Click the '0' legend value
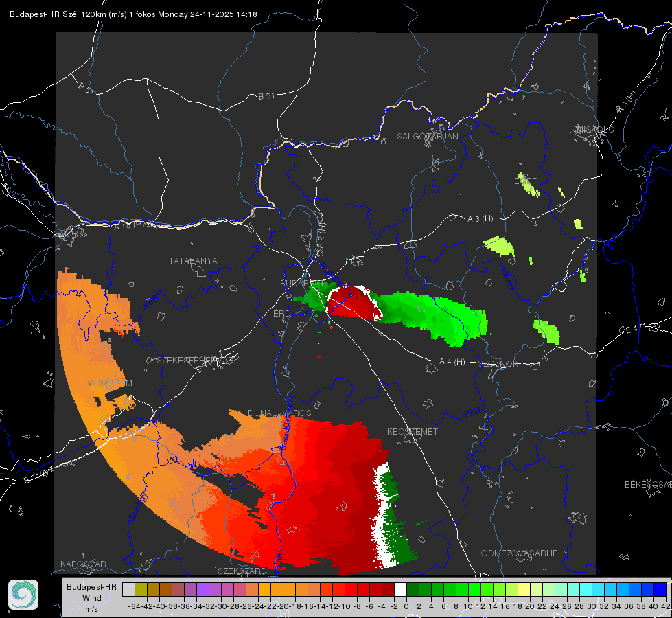The width and height of the screenshot is (672, 618). tap(406, 606)
